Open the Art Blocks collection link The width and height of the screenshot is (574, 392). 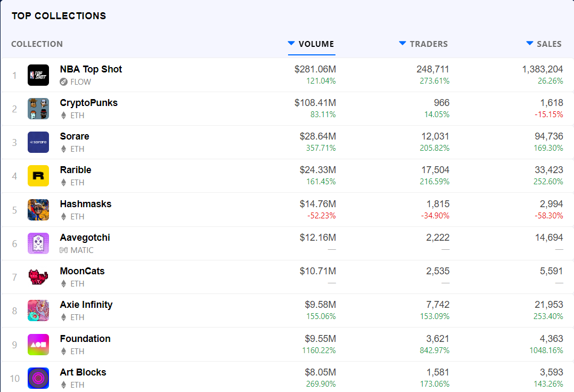[x=83, y=372]
